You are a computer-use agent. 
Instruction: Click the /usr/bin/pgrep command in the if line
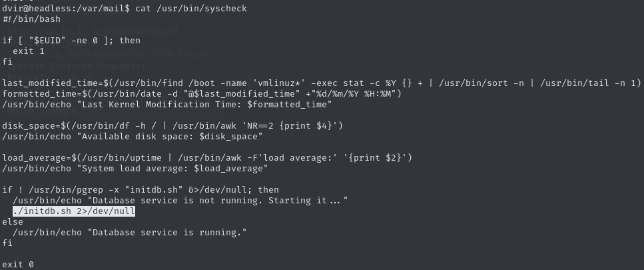(67, 189)
